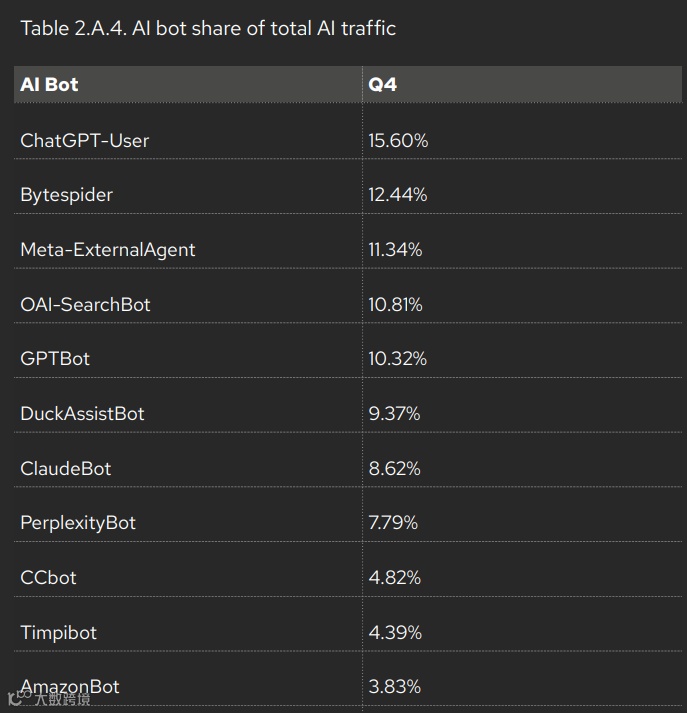Select the 9.37% value
The height and width of the screenshot is (713, 687).
coord(394,413)
